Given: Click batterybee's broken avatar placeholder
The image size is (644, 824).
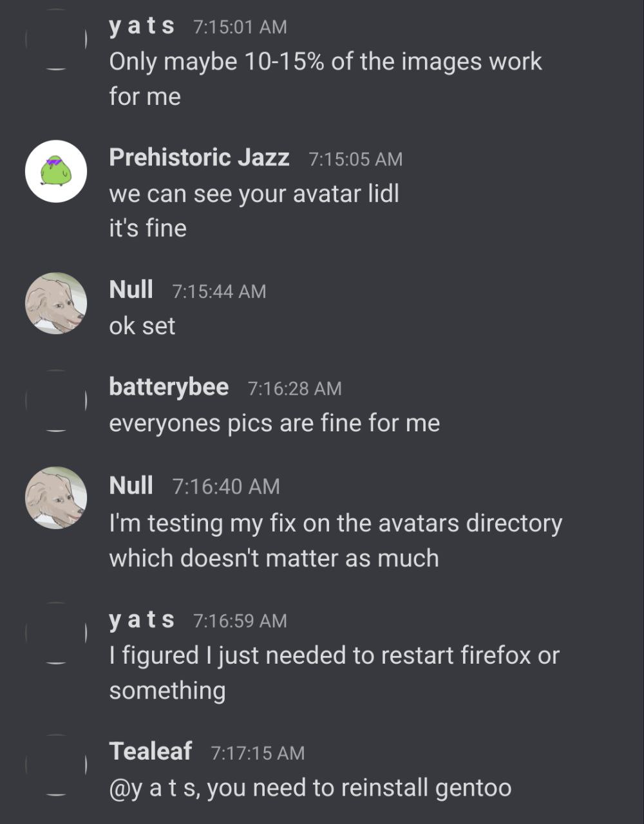Looking at the screenshot, I should pyautogui.click(x=55, y=400).
